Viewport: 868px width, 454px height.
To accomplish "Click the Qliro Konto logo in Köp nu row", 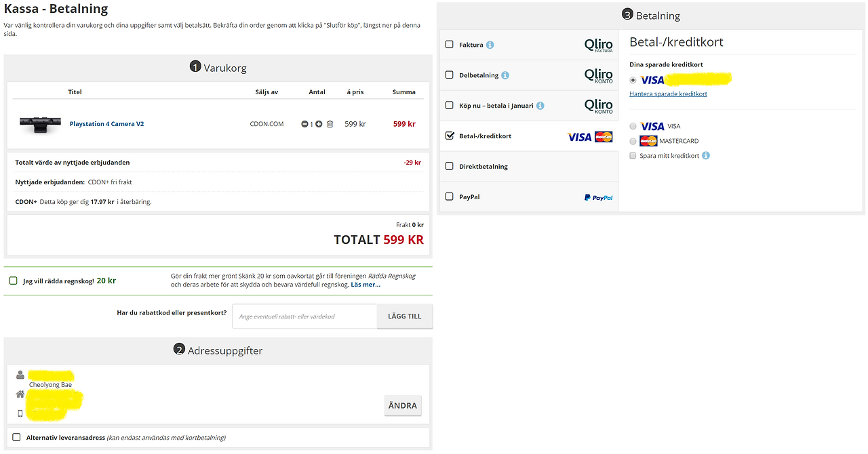I will pos(599,106).
